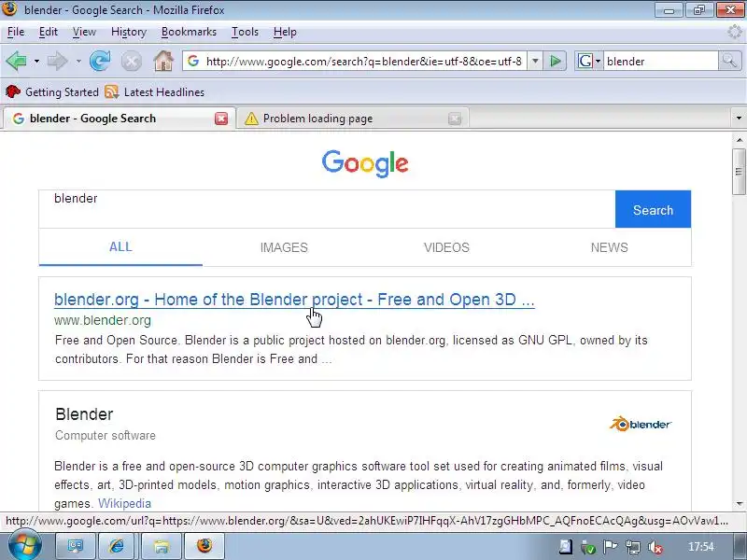Switch to the Problem loading page tab
This screenshot has width=747, height=560.
pos(354,119)
